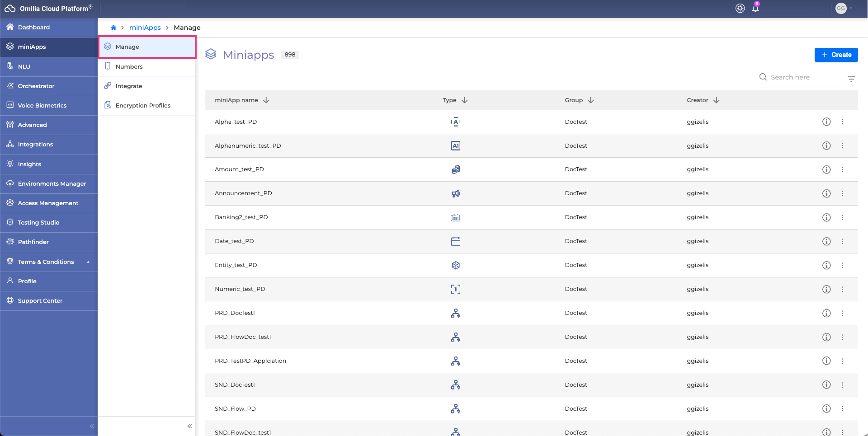Click Announcement_PD megaphone type icon
The width and height of the screenshot is (868, 436).
(455, 193)
